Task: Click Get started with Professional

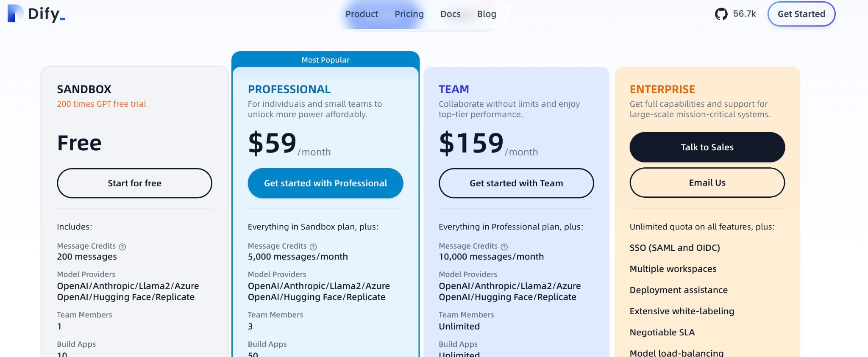Action: pos(325,183)
